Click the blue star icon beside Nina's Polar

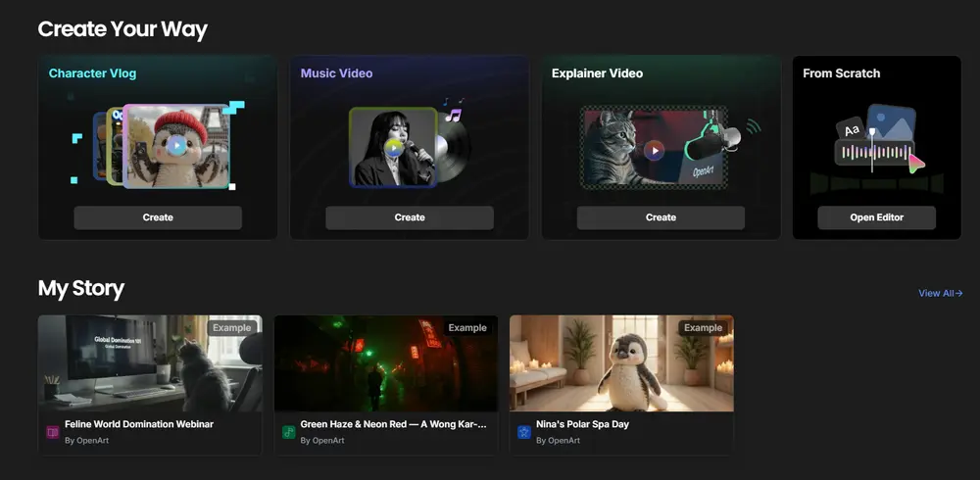pos(524,432)
